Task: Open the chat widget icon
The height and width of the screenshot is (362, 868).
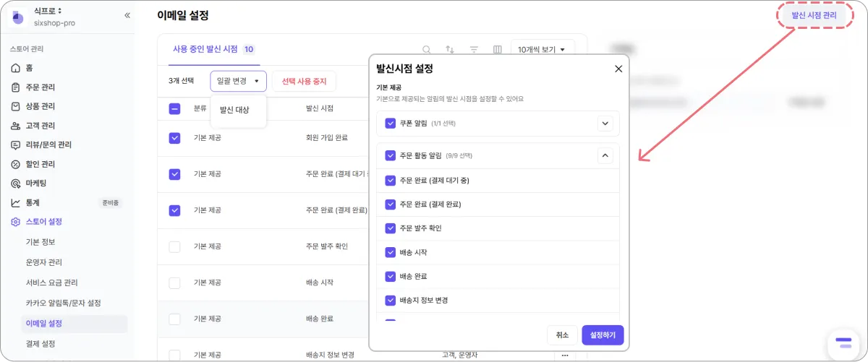Action: pos(843,342)
